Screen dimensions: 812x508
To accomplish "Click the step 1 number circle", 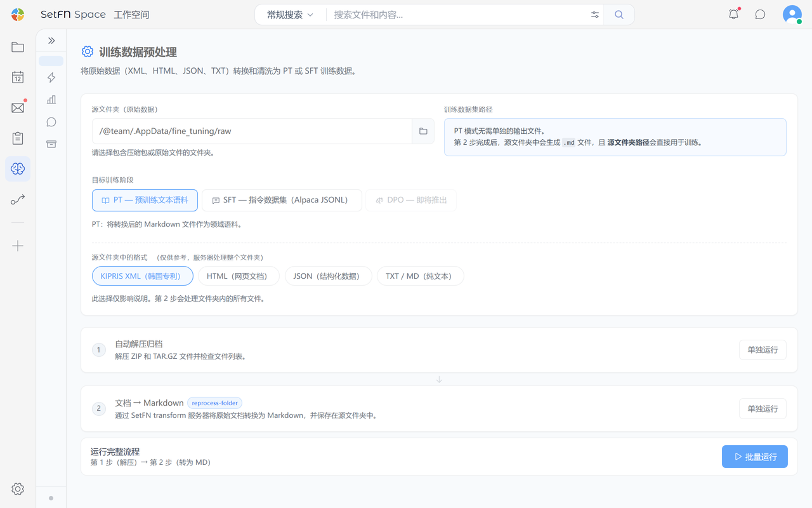I will click(99, 350).
